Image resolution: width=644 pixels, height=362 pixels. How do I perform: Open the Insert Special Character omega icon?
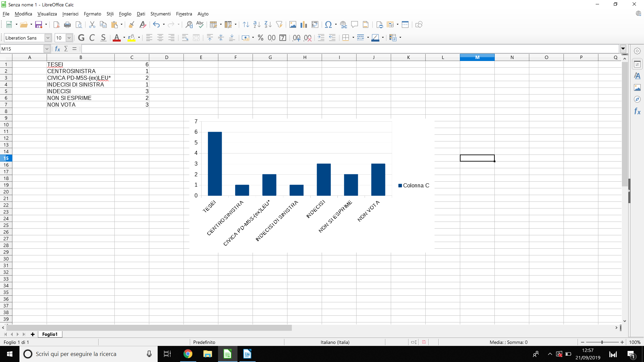(328, 24)
